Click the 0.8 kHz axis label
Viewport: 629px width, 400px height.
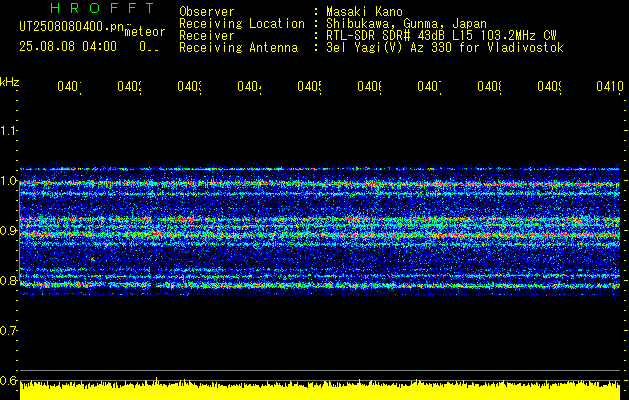pos(8,280)
